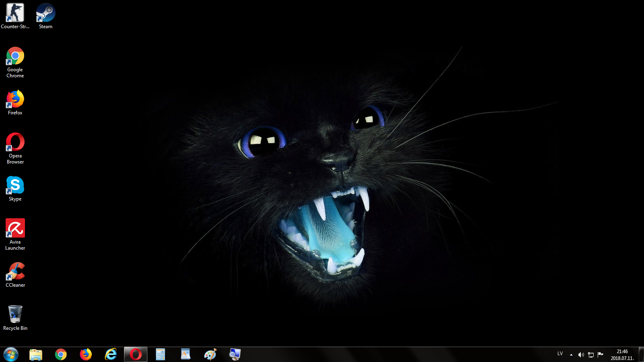Launch Paint from the taskbar
The height and width of the screenshot is (362, 644).
[x=211, y=354]
